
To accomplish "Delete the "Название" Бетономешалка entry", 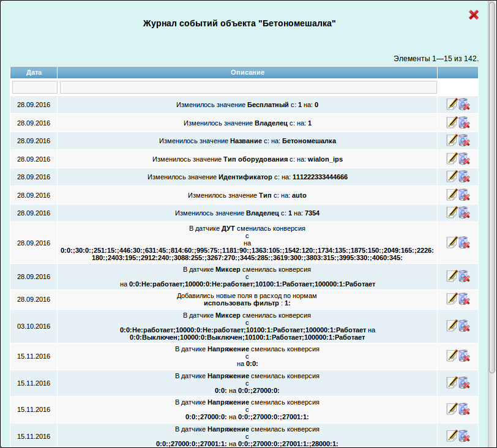I will point(464,140).
